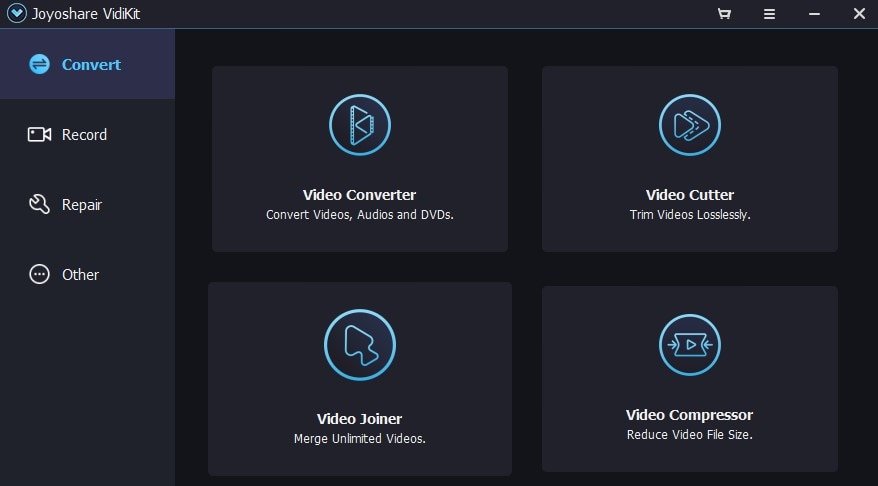Click 'Trim Videos Losslessly.' text

690,214
